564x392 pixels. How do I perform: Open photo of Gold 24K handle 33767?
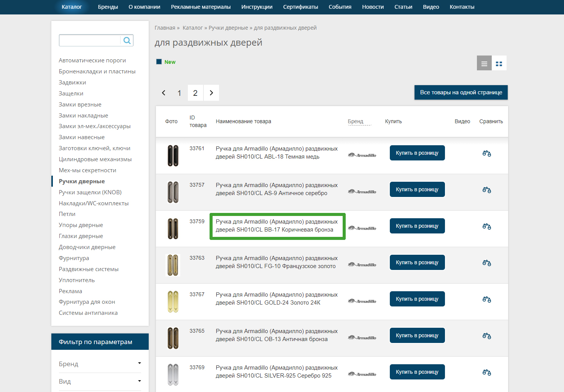173,302
